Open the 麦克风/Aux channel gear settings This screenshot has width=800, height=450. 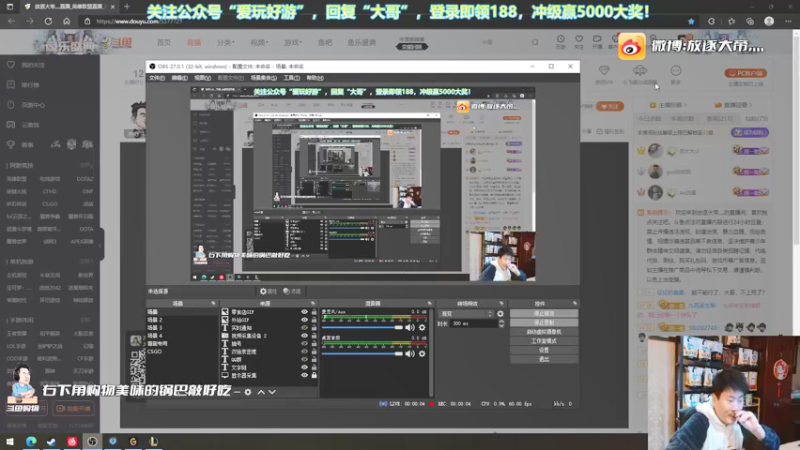click(422, 328)
